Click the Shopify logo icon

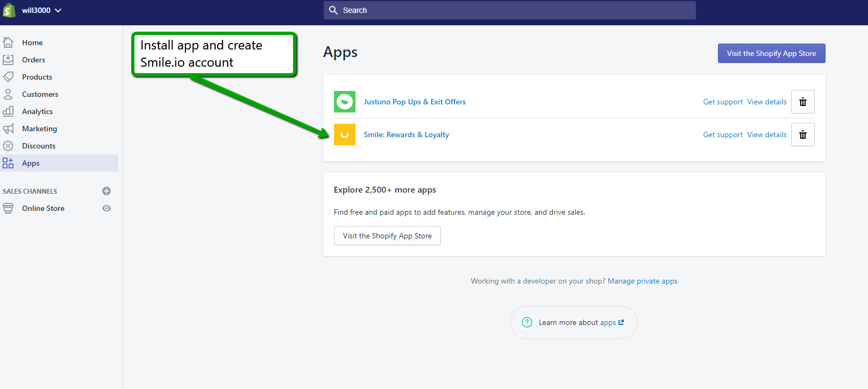[x=9, y=10]
